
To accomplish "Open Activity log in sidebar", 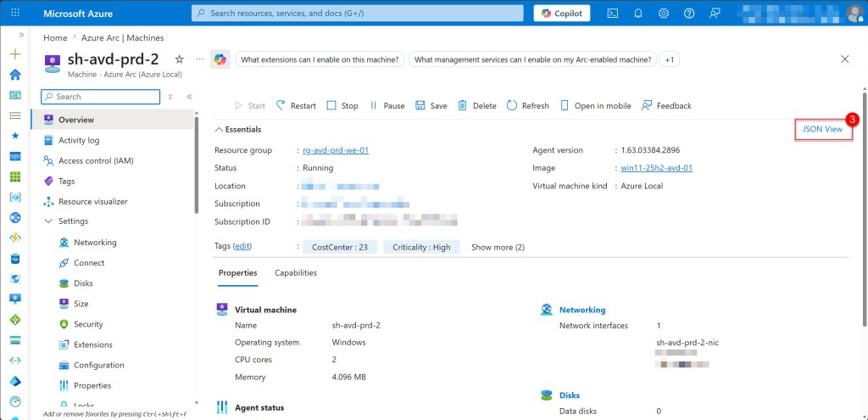I will [78, 141].
